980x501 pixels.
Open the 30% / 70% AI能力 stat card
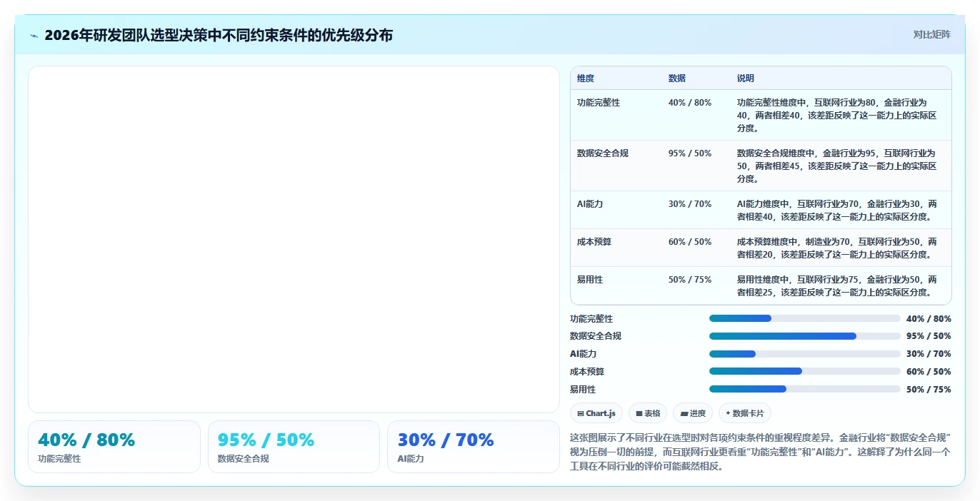(474, 447)
